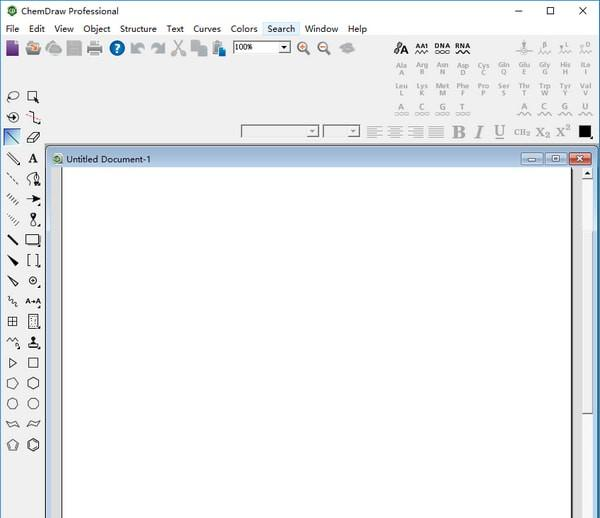
Task: Pick the Mass Fragmentation tool
Action: pos(33,117)
